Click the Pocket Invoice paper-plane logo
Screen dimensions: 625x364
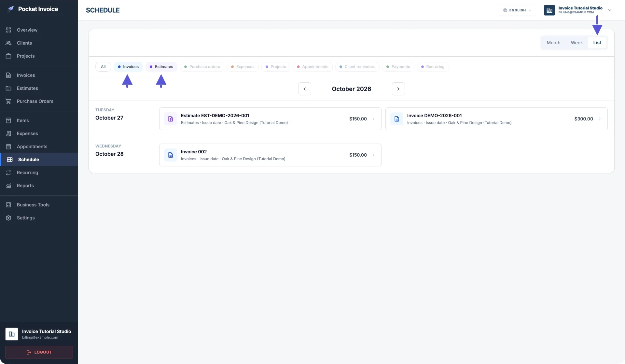coord(11,9)
